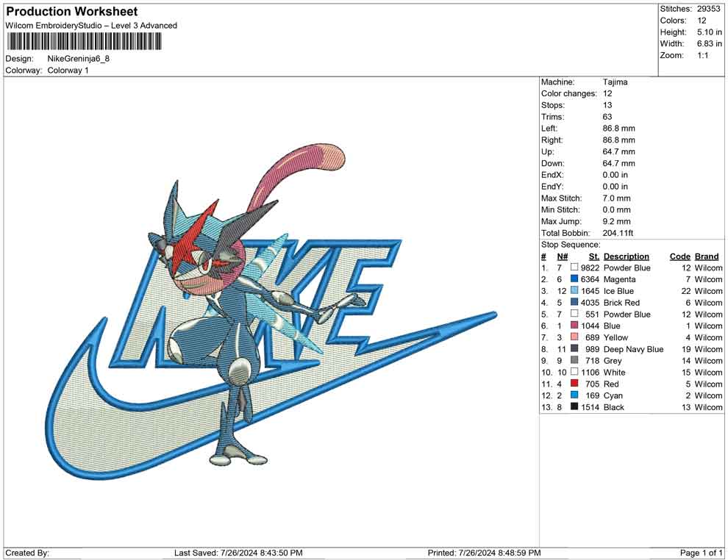
Task: Click the Left value '86.8 mm'
Action: [x=619, y=129]
